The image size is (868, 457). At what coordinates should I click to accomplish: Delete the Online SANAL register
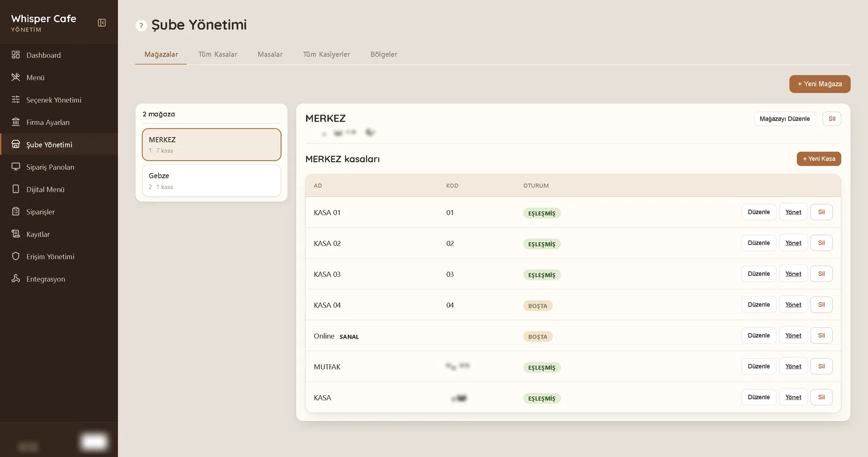pos(821,335)
